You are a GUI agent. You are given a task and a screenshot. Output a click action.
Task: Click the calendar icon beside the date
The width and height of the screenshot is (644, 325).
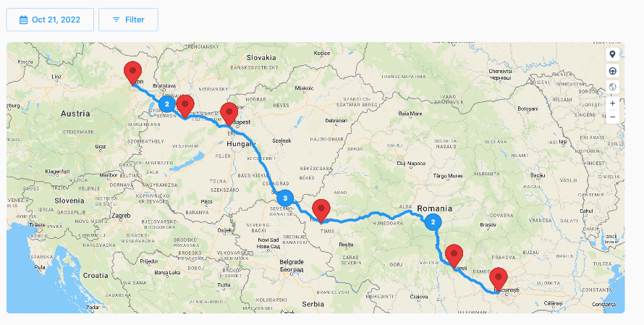pos(23,20)
